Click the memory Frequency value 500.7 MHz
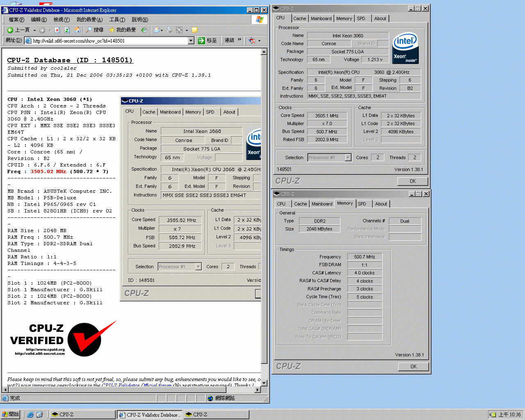525x420 pixels. click(x=365, y=257)
